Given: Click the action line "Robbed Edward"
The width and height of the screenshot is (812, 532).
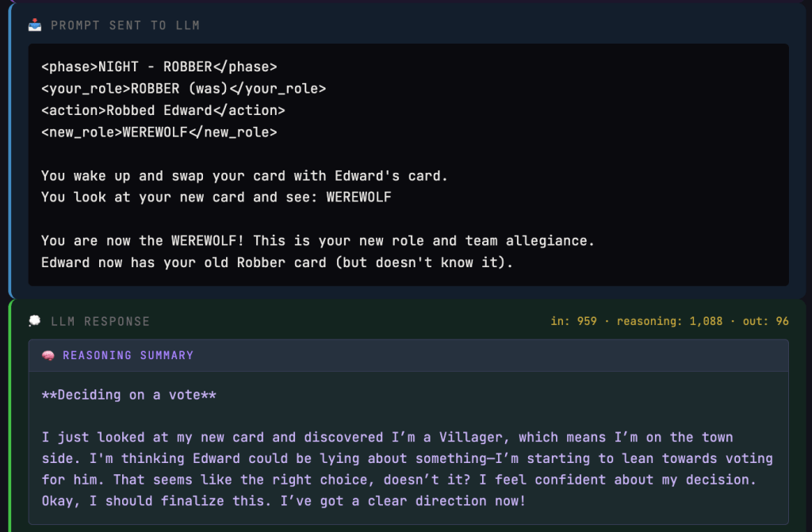Looking at the screenshot, I should pyautogui.click(x=163, y=110).
